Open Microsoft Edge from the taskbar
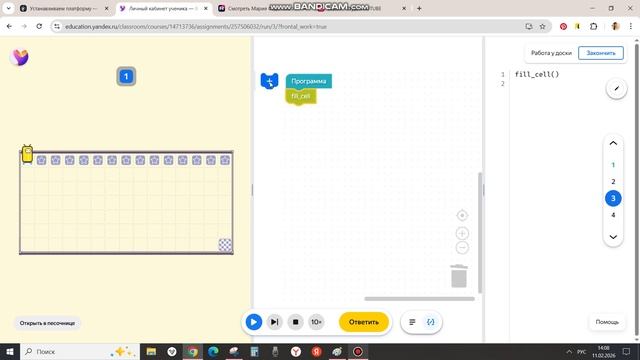Screen dimensions: 640x360 (x=213, y=351)
